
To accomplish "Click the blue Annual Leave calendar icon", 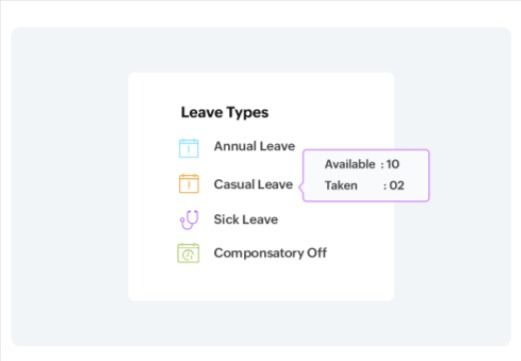I will coord(189,148).
